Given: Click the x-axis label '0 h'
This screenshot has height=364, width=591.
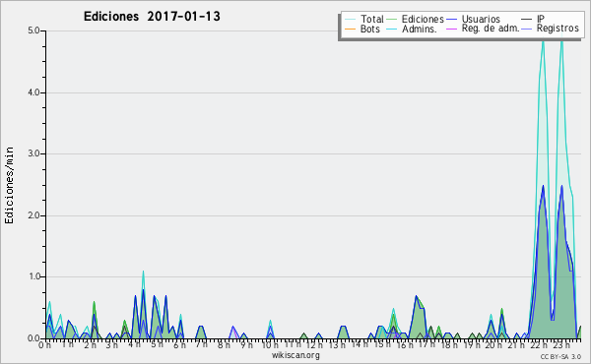Looking at the screenshot, I should coord(45,345).
